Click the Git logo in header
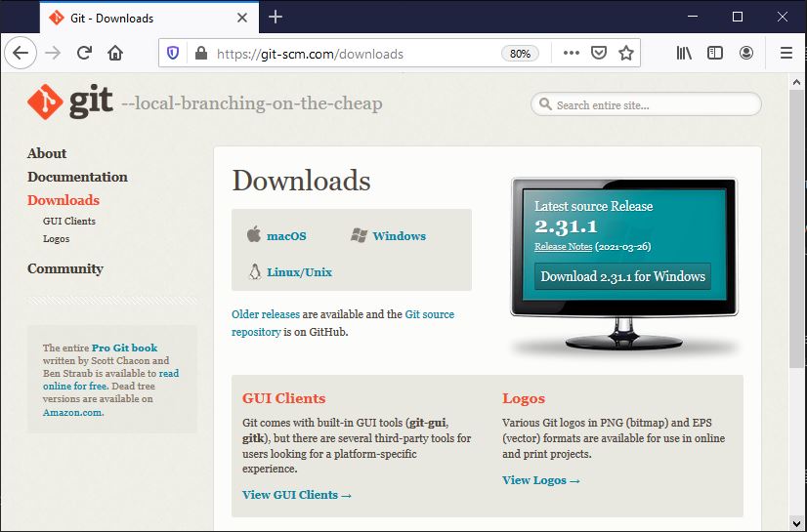This screenshot has height=532, width=807. tap(70, 102)
